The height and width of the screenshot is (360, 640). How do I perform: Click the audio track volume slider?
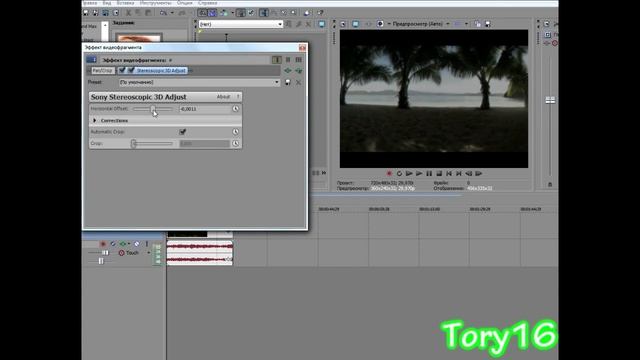pyautogui.click(x=105, y=253)
